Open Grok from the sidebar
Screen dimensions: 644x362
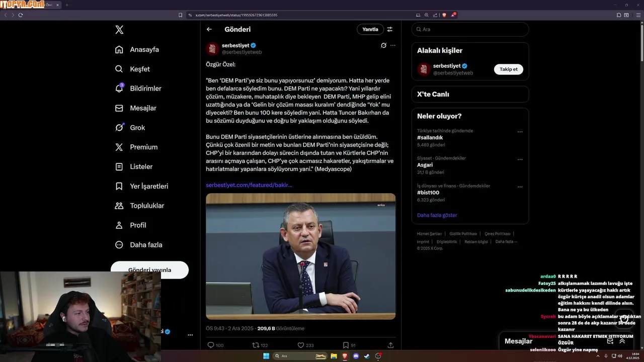tap(130, 128)
